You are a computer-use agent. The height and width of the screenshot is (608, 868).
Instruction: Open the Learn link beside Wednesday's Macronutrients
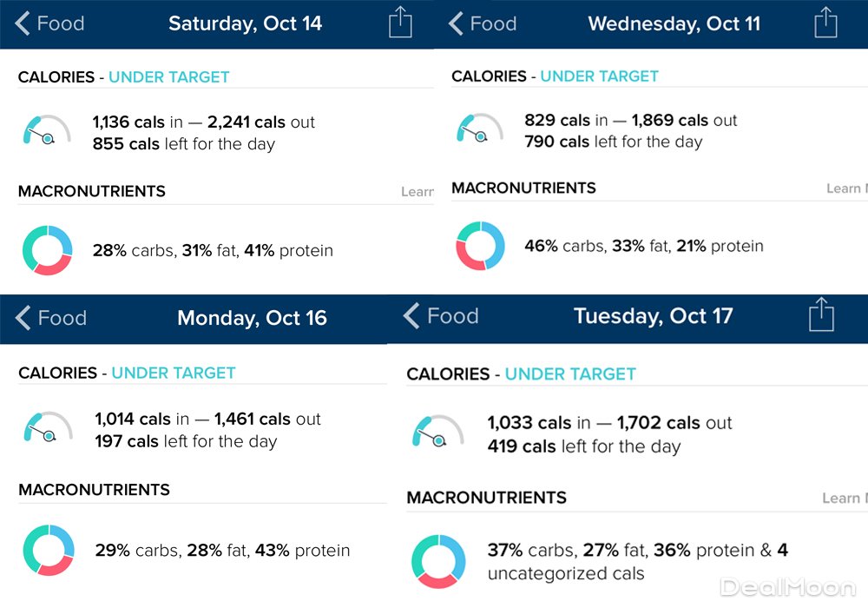click(845, 188)
